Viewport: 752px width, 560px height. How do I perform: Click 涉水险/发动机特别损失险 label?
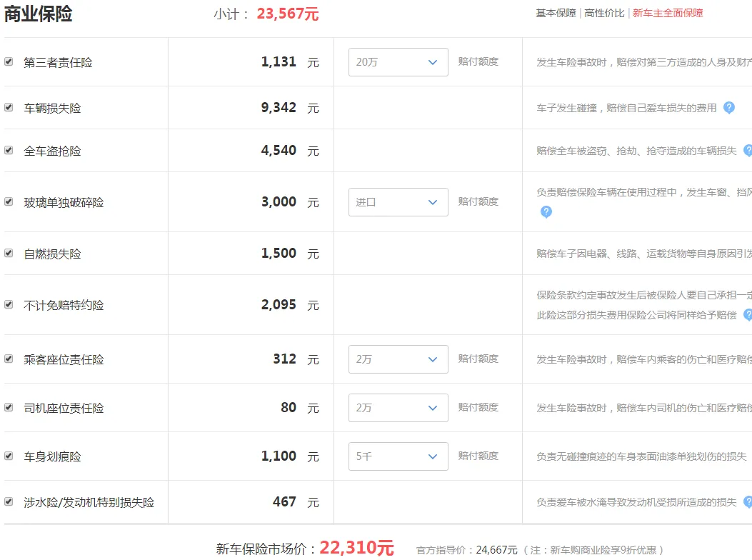(89, 502)
